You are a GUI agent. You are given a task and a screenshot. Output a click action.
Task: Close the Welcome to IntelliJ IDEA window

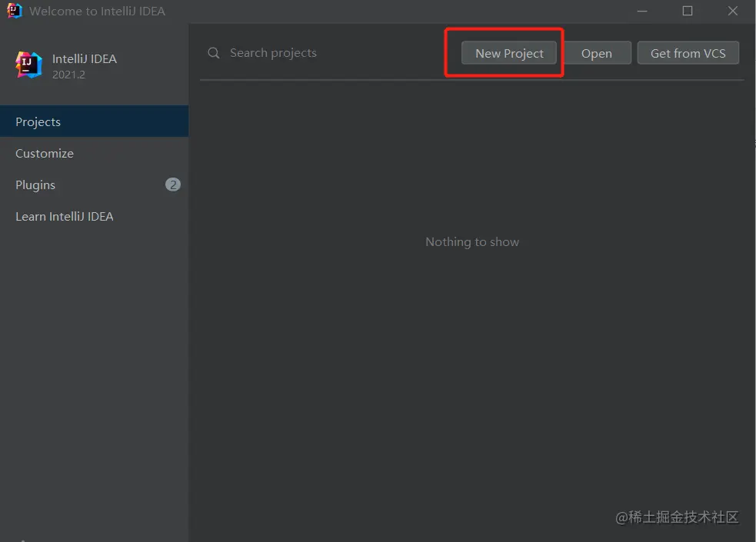pyautogui.click(x=733, y=11)
